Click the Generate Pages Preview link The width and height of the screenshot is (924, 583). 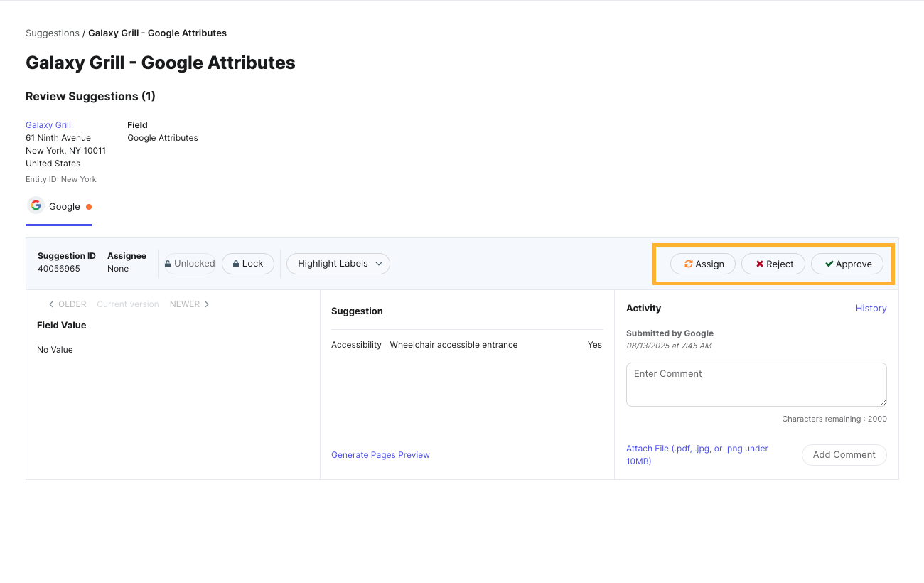point(380,454)
